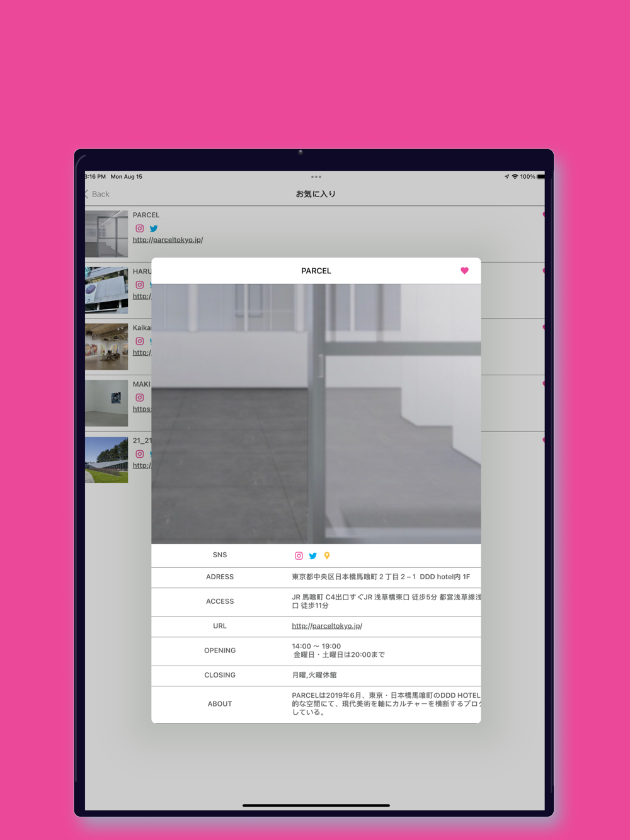Open parceltokyo.jp link in favorites list

[x=168, y=240]
